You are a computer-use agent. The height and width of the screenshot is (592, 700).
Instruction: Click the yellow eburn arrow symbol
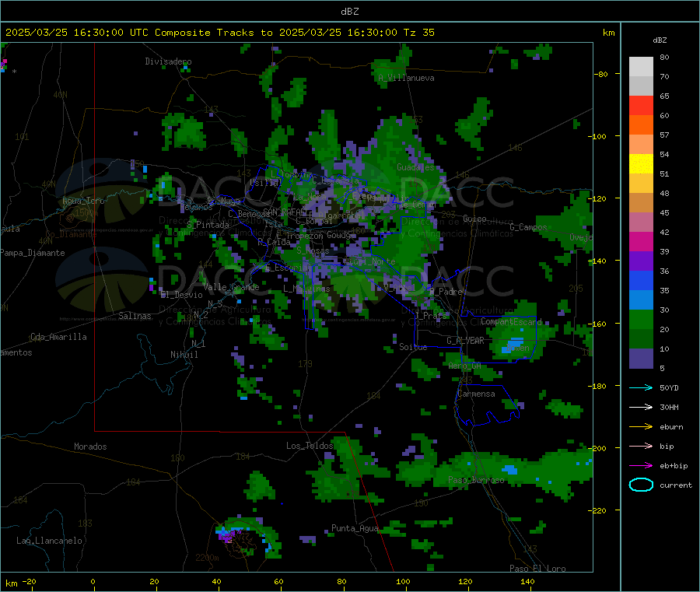(x=641, y=427)
